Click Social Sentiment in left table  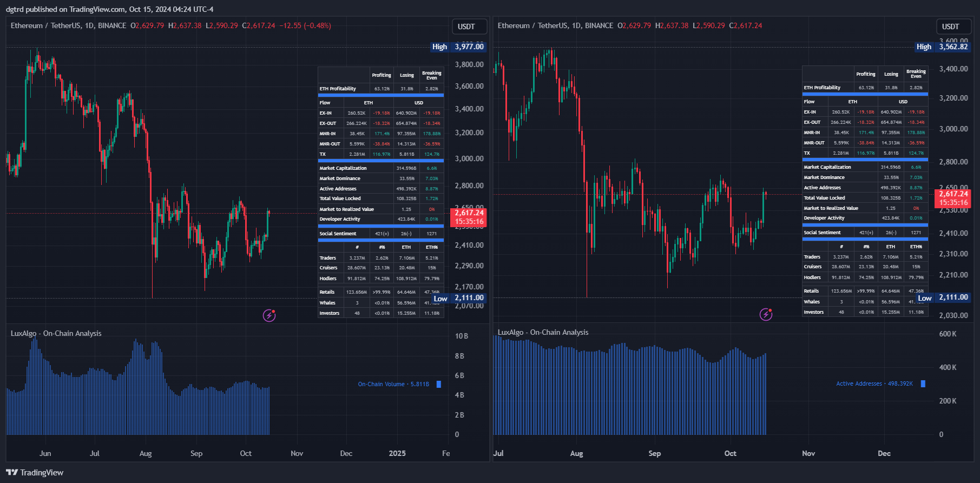click(x=338, y=234)
